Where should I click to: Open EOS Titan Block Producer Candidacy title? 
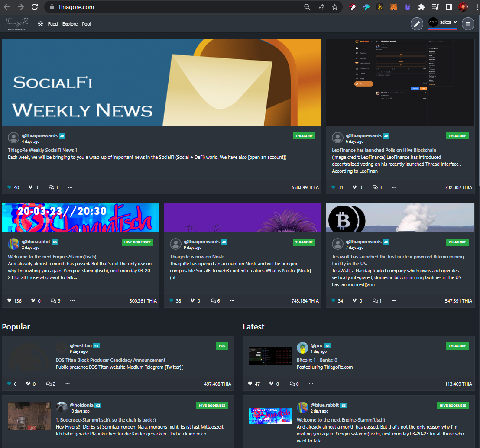110,360
